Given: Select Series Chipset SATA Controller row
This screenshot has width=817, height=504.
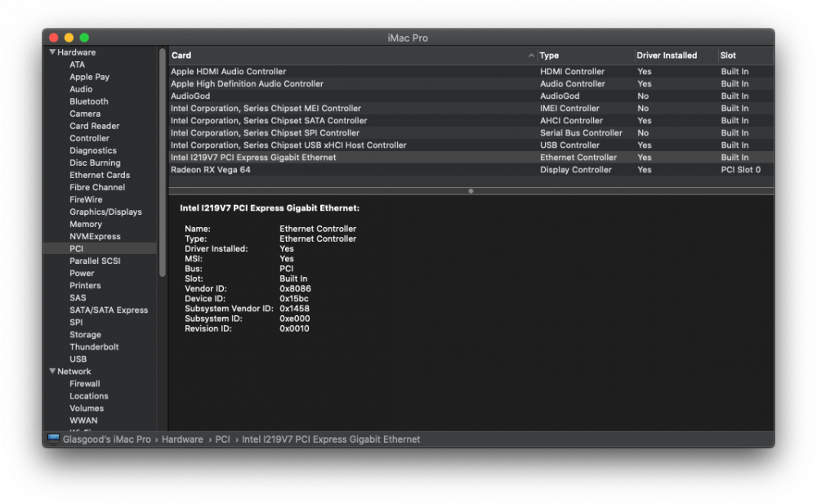Looking at the screenshot, I should click(471, 120).
